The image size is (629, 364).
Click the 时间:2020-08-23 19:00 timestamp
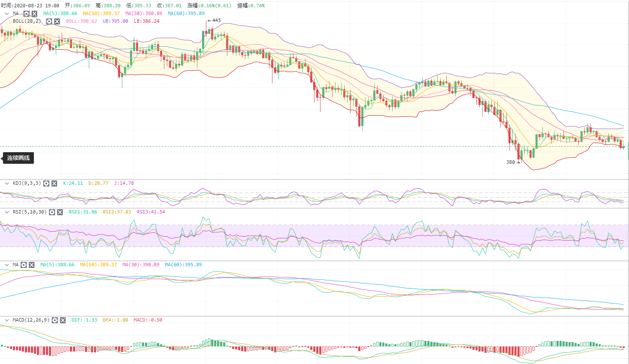tap(30, 6)
